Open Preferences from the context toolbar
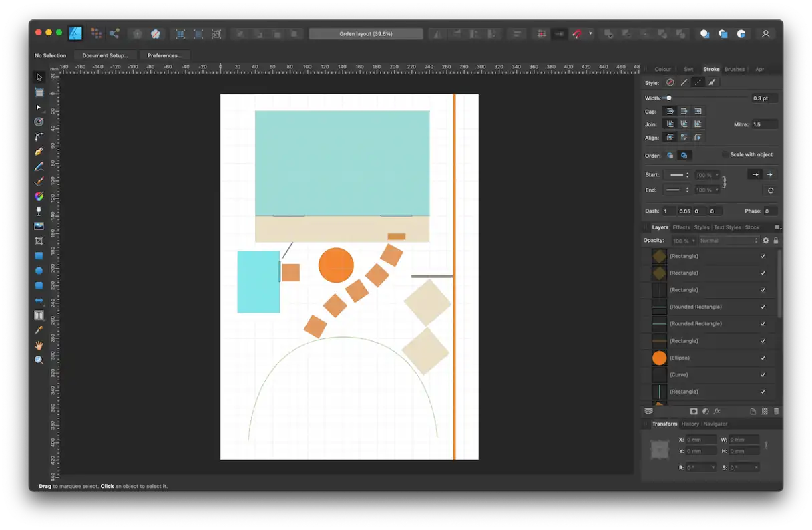This screenshot has width=812, height=530. pos(164,55)
